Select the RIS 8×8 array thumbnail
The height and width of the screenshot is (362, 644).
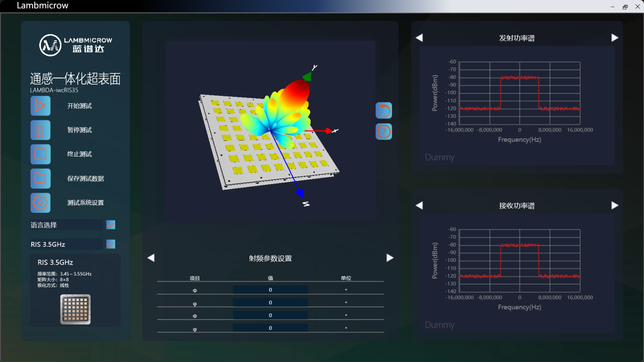pyautogui.click(x=76, y=310)
